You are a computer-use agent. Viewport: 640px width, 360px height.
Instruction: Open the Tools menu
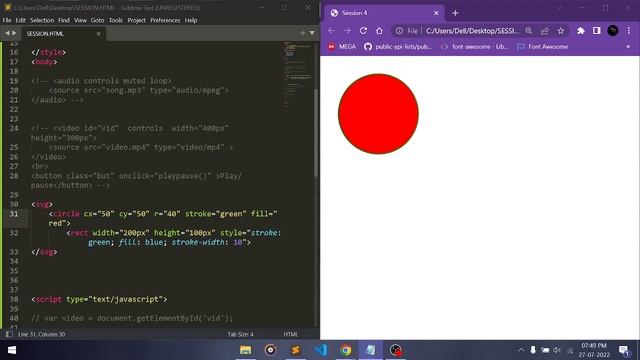tap(116, 20)
